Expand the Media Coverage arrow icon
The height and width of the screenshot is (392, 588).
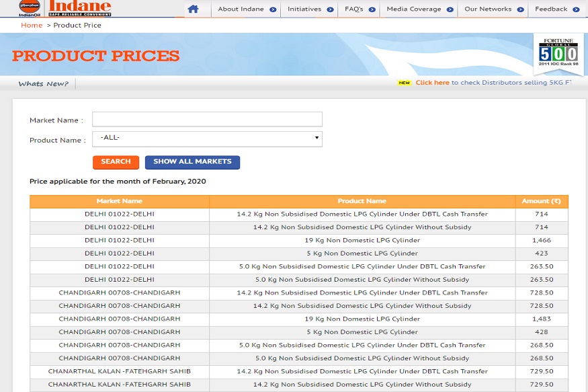click(450, 9)
